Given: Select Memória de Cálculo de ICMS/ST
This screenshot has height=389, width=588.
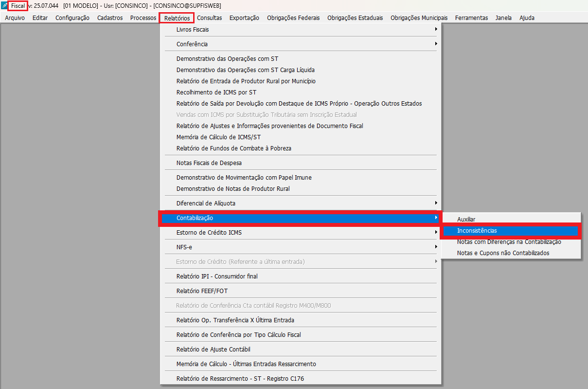Looking at the screenshot, I should click(x=301, y=137).
